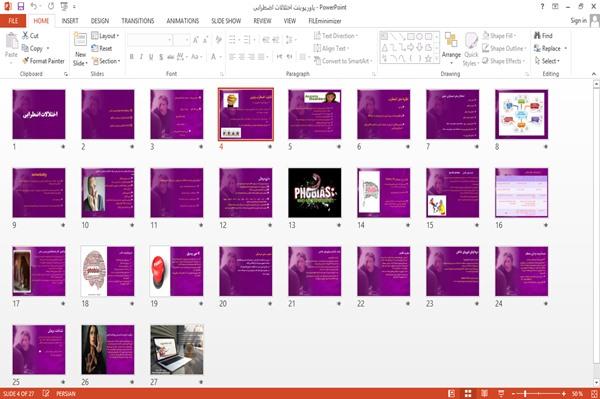The width and height of the screenshot is (600, 399).
Task: Toggle Underline formatting button
Action: coord(151,57)
